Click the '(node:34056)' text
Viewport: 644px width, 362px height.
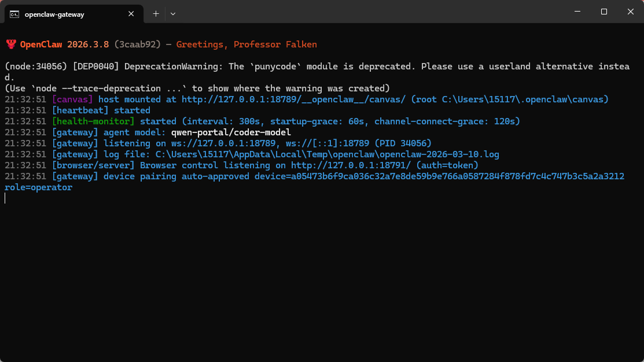pos(36,67)
